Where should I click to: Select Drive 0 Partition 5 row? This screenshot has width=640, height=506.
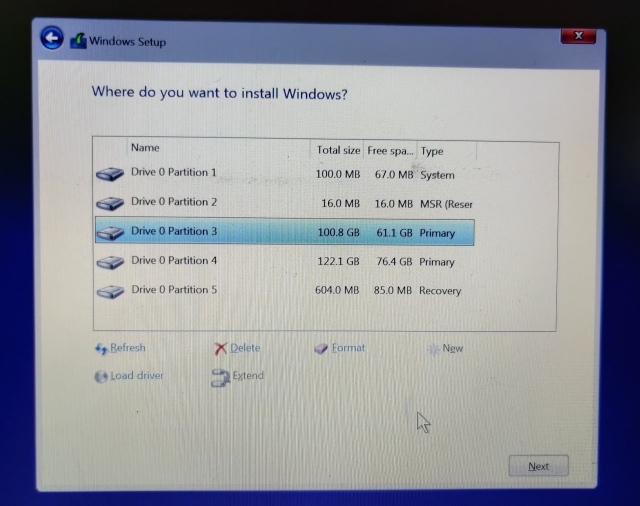(284, 291)
